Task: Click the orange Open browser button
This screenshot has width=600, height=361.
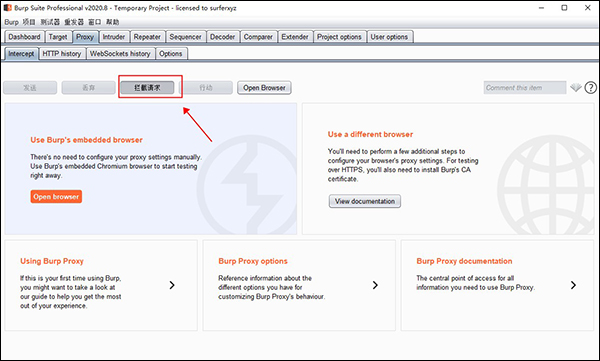Action: 56,197
